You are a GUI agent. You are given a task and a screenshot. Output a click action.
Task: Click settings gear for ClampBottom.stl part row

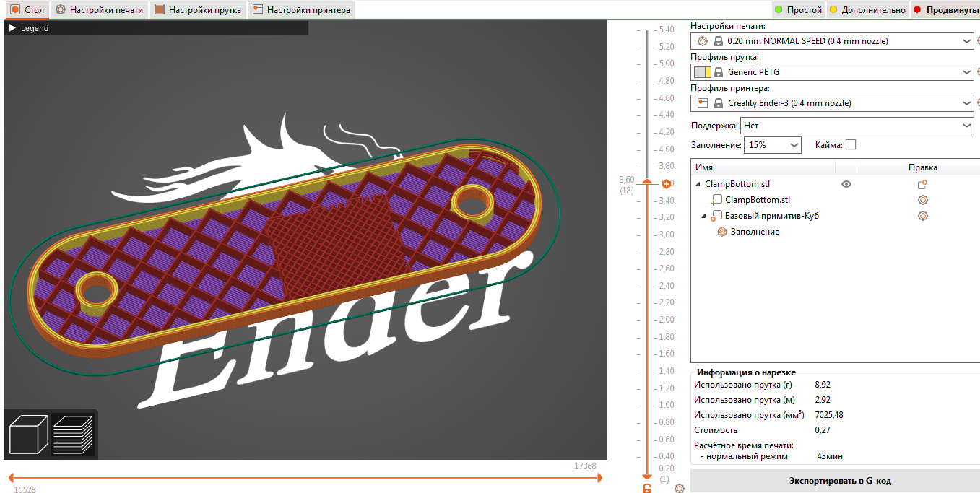(x=922, y=200)
